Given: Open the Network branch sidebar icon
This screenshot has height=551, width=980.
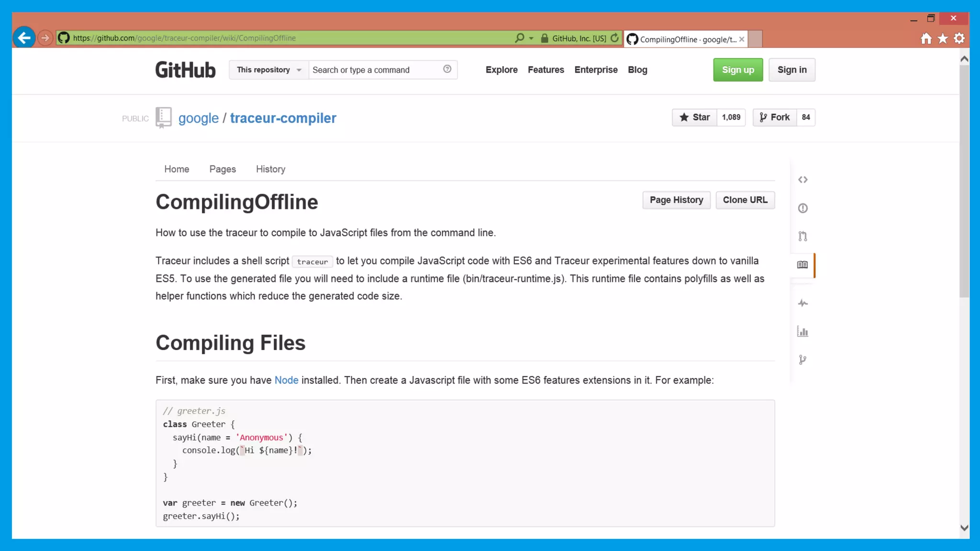Looking at the screenshot, I should click(802, 360).
